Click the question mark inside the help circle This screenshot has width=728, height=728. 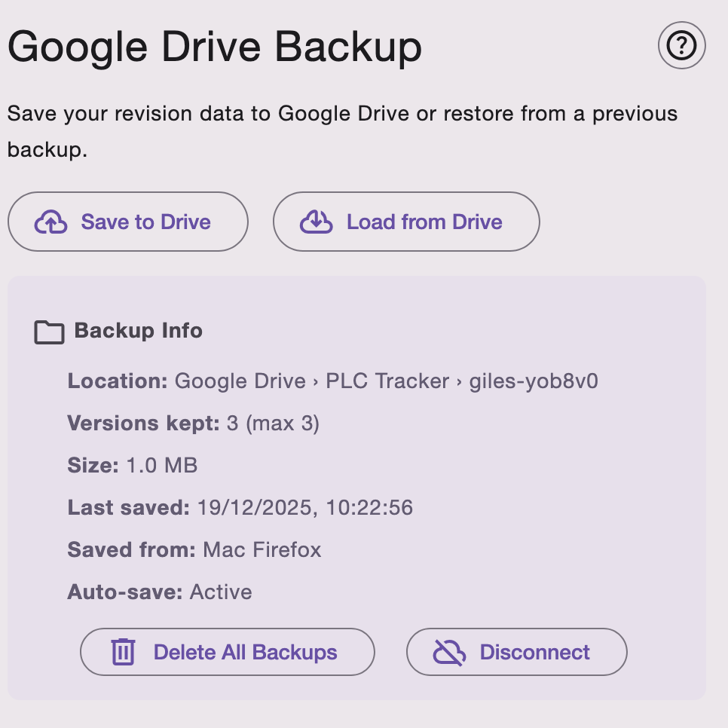click(681, 46)
